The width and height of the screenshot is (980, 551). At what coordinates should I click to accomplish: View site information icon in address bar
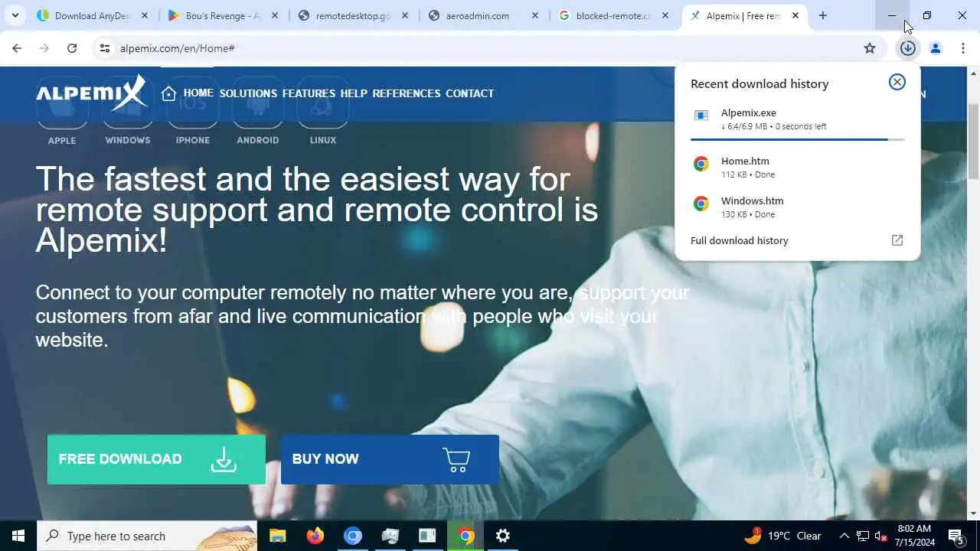click(105, 48)
